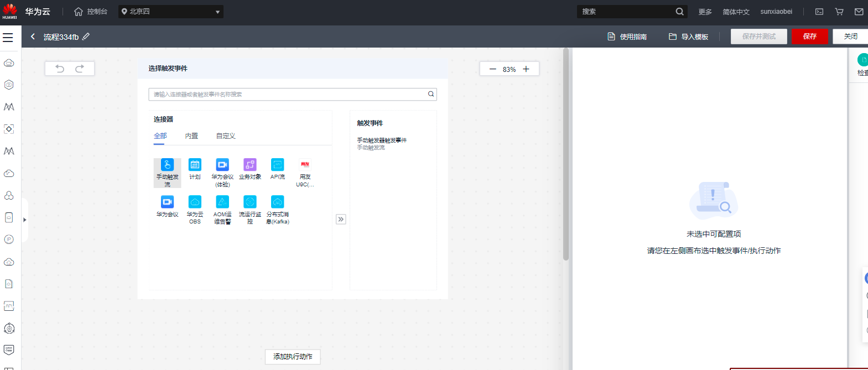
Task: Select the 手动触发流 connector icon
Action: pos(167,165)
